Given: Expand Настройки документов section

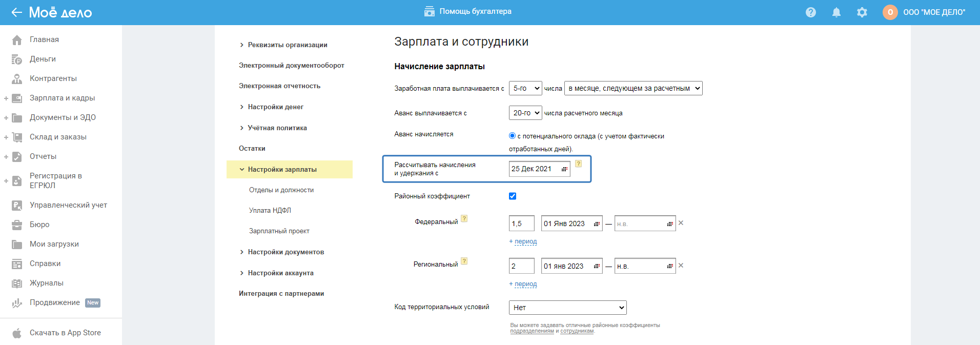Looking at the screenshot, I should [x=285, y=252].
